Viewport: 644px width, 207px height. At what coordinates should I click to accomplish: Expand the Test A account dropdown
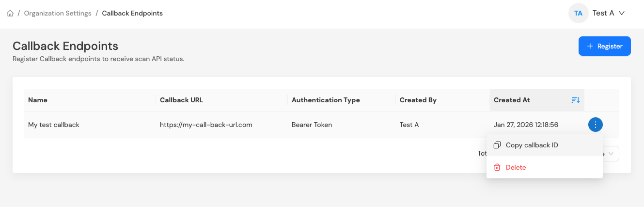(621, 13)
